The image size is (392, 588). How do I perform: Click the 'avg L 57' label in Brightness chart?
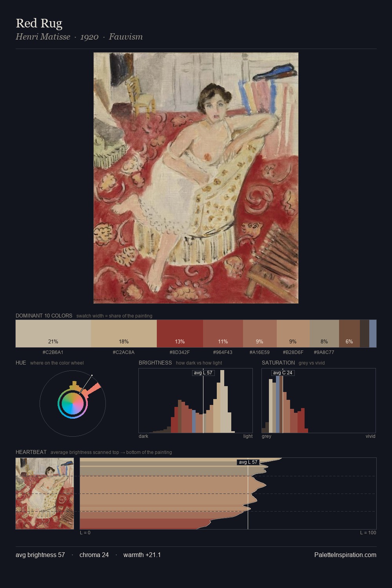click(x=203, y=373)
